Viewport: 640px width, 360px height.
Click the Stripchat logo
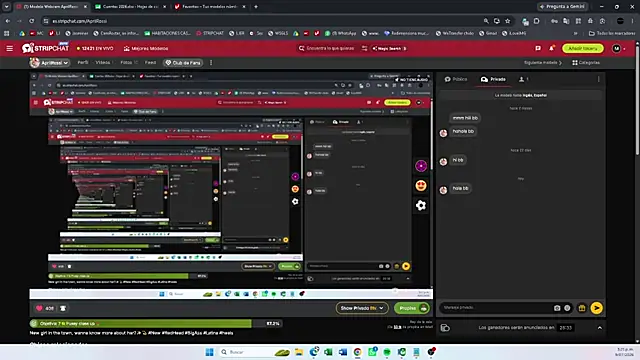(45, 48)
